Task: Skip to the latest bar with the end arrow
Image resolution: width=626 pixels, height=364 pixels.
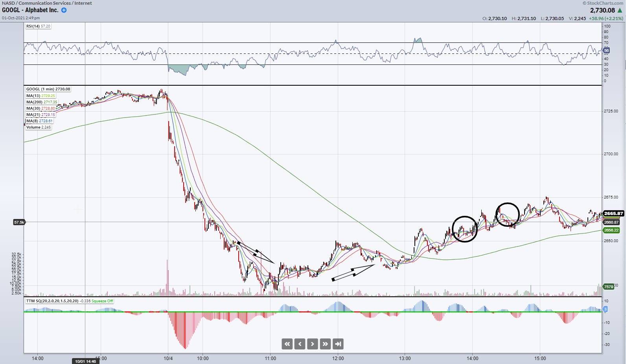Action: [x=338, y=344]
